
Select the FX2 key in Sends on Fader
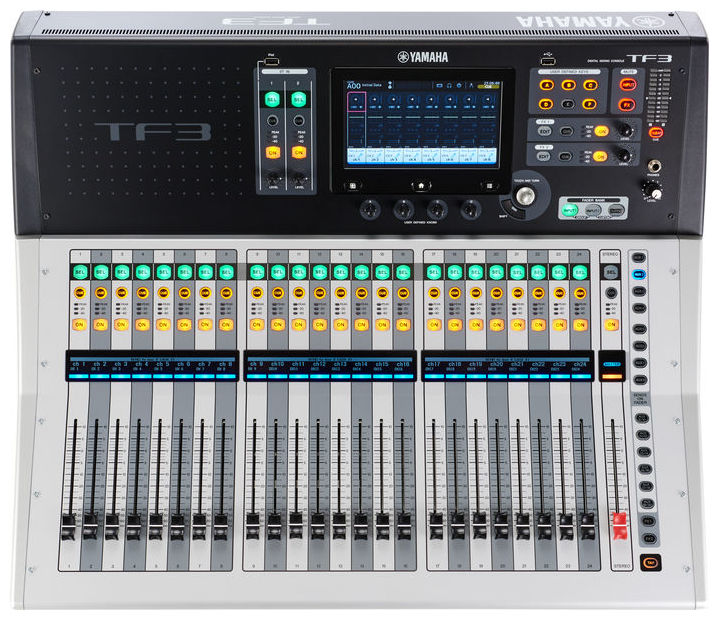pos(649,538)
